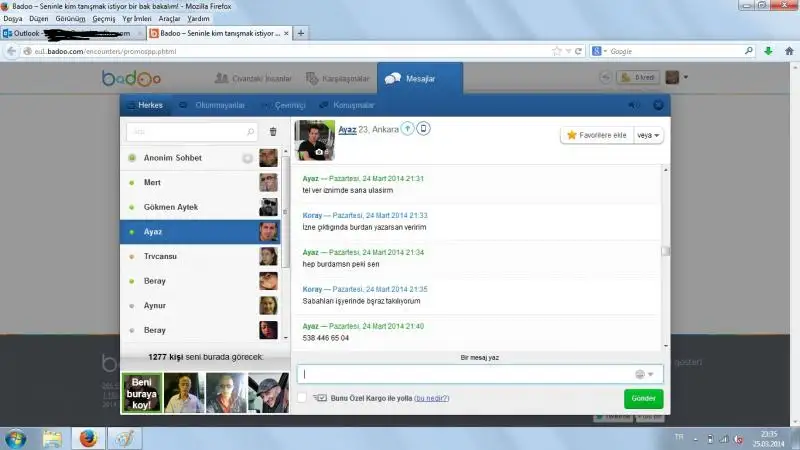Image resolution: width=800 pixels, height=450 pixels.
Task: Click Gökmen Aytek's avatar thumbnail
Action: (x=268, y=207)
